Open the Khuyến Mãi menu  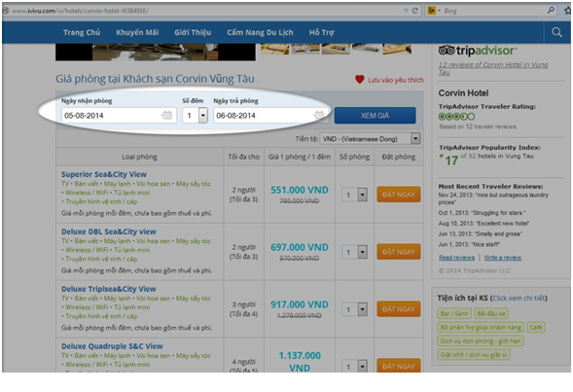pos(137,32)
